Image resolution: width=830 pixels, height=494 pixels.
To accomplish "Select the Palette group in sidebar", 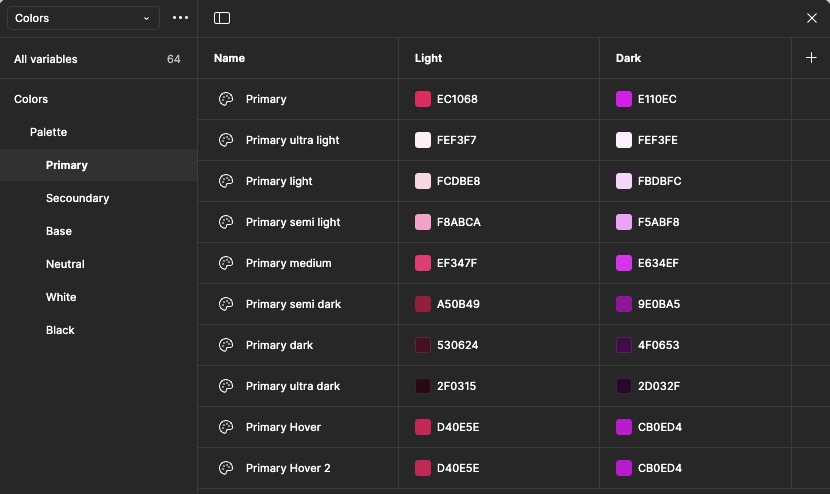I will pos(98,132).
